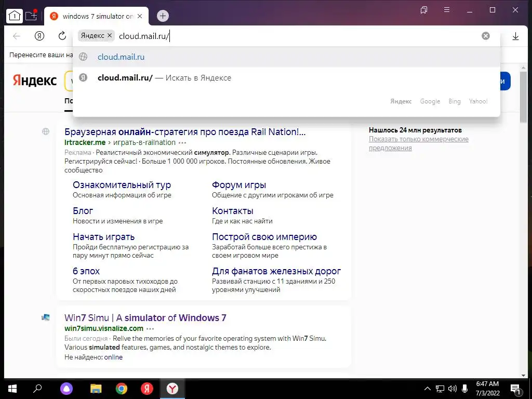Click the page vertical scrollbar thumb
This screenshot has width=532, height=399.
click(523, 96)
